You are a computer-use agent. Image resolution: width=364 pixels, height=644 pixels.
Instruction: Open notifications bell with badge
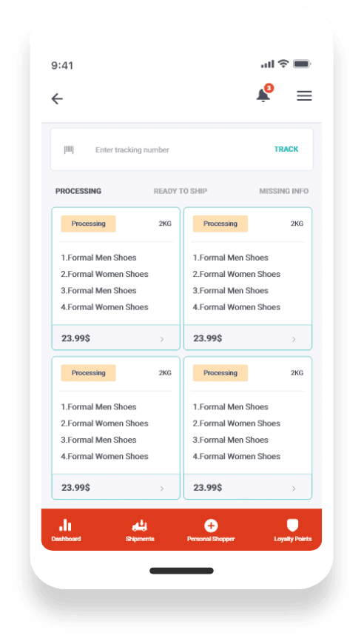pos(265,94)
